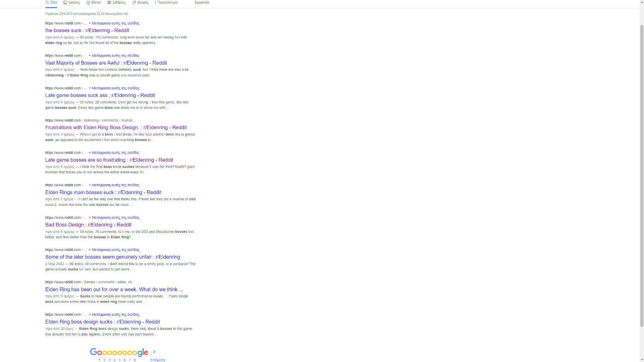This screenshot has width=644, height=362.
Task: Click Μετάφραση link above 'Vast Majority of Bosses'
Action: point(116,56)
